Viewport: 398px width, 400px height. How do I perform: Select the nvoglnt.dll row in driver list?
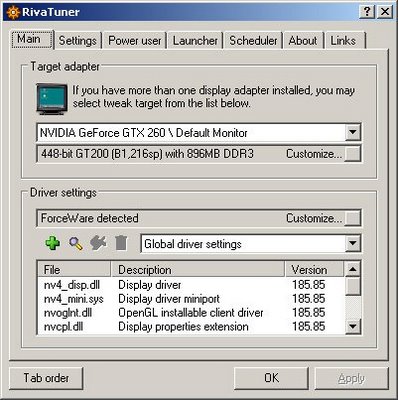(191, 313)
